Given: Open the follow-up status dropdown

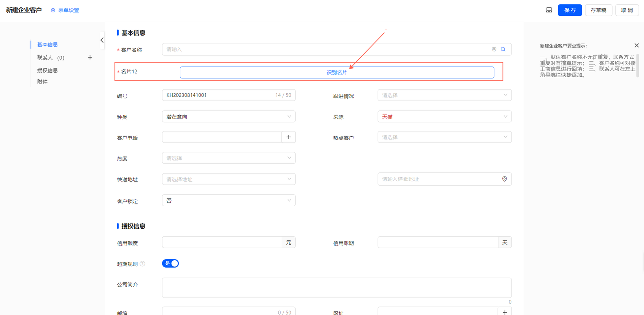Looking at the screenshot, I should click(444, 95).
